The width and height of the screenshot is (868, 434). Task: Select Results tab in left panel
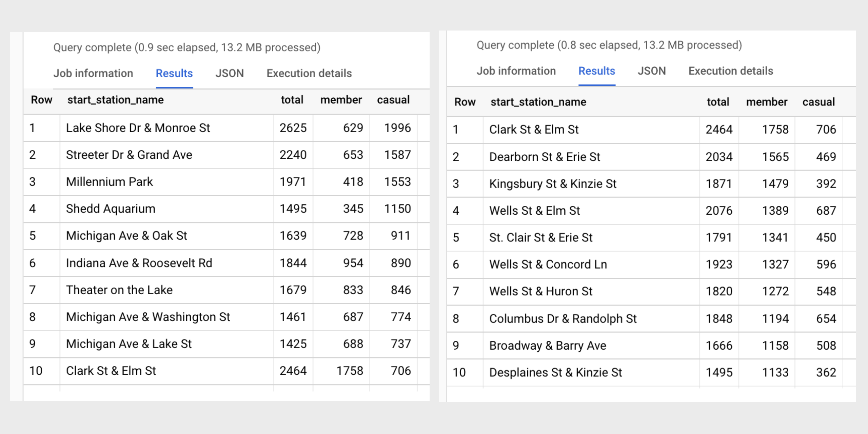coord(174,73)
